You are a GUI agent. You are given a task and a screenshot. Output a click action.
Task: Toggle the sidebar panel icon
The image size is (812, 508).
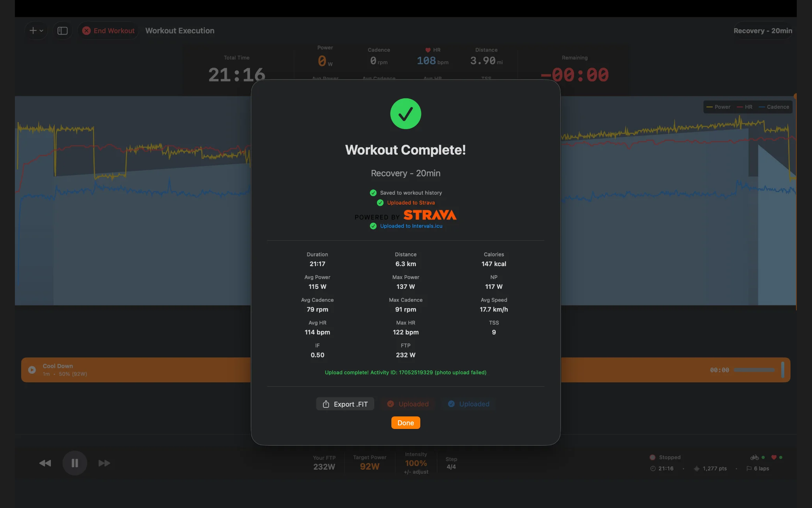62,30
